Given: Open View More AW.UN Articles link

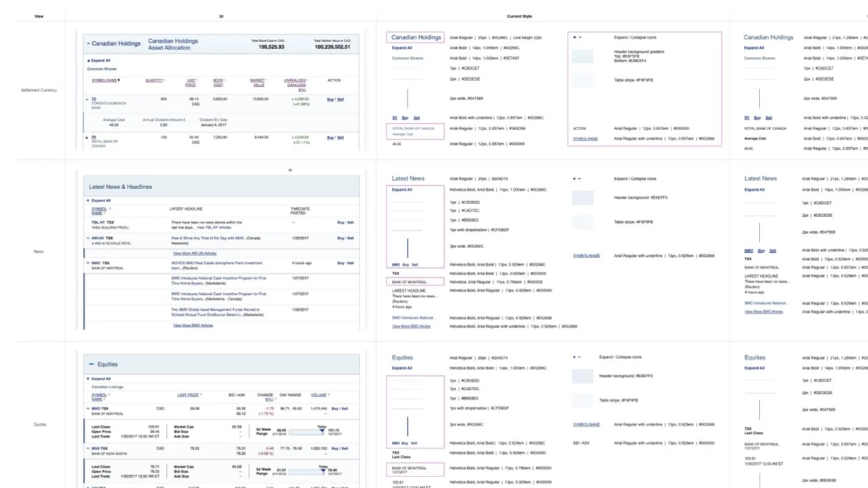Looking at the screenshot, I should pyautogui.click(x=195, y=253).
